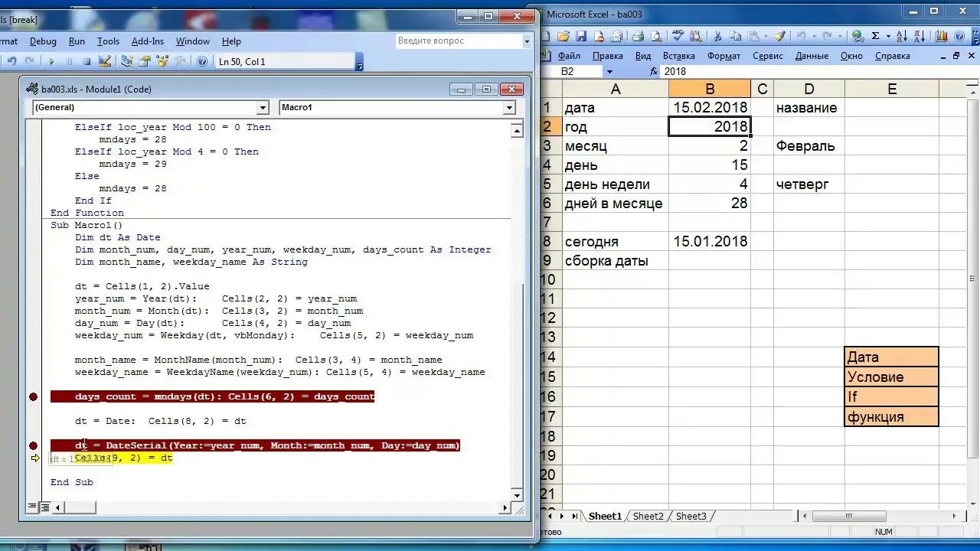This screenshot has height=551, width=980.
Task: Open the Файл menu in Excel
Action: click(569, 56)
